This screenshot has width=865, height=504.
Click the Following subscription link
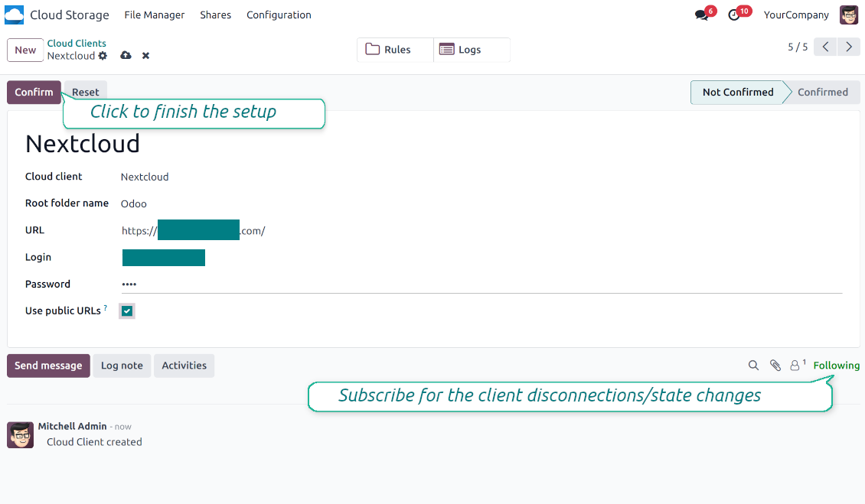point(837,366)
